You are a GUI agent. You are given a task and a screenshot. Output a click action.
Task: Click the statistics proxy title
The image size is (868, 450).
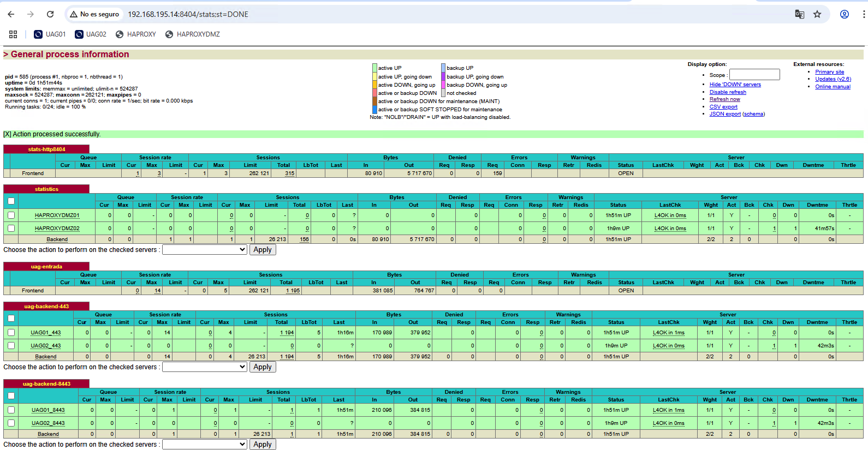46,189
